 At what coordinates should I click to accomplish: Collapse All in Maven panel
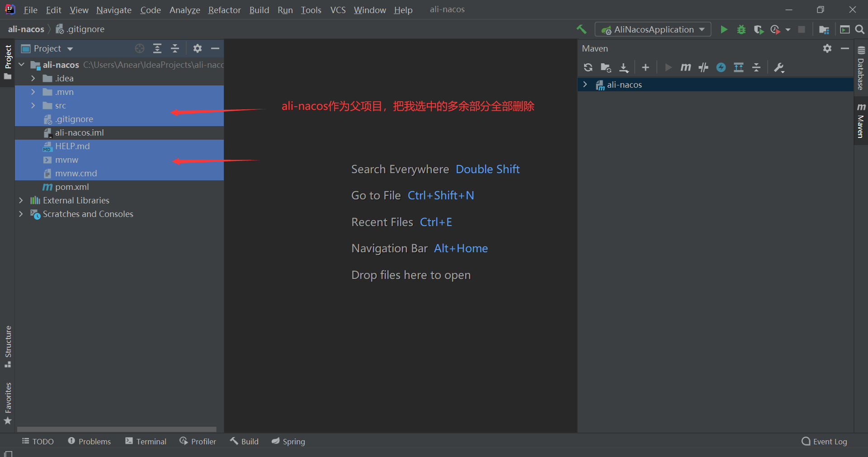[756, 67]
